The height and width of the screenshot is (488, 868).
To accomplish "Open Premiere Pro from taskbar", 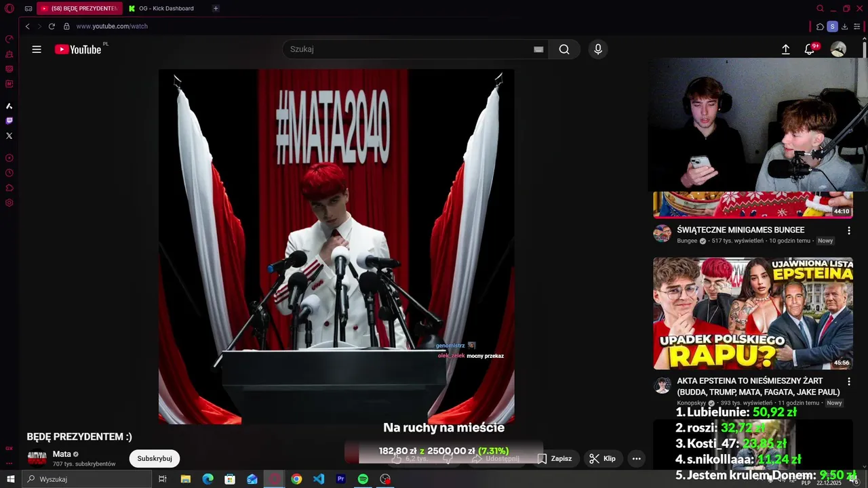I will pyautogui.click(x=341, y=479).
